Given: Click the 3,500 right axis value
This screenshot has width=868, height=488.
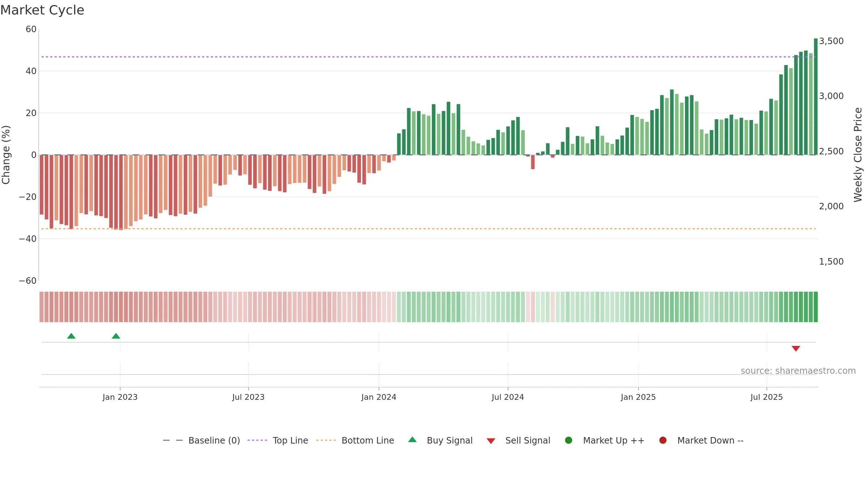Looking at the screenshot, I should (831, 41).
